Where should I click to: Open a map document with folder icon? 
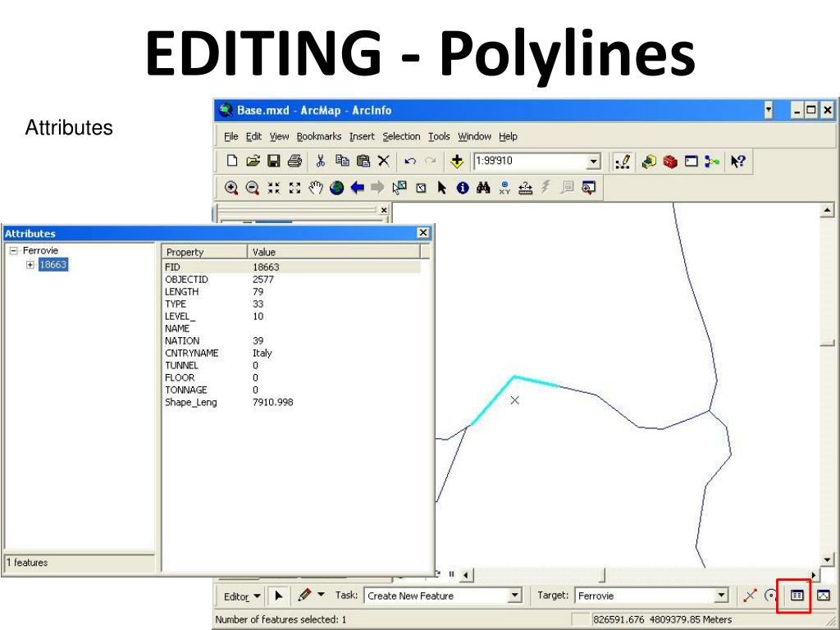point(253,161)
